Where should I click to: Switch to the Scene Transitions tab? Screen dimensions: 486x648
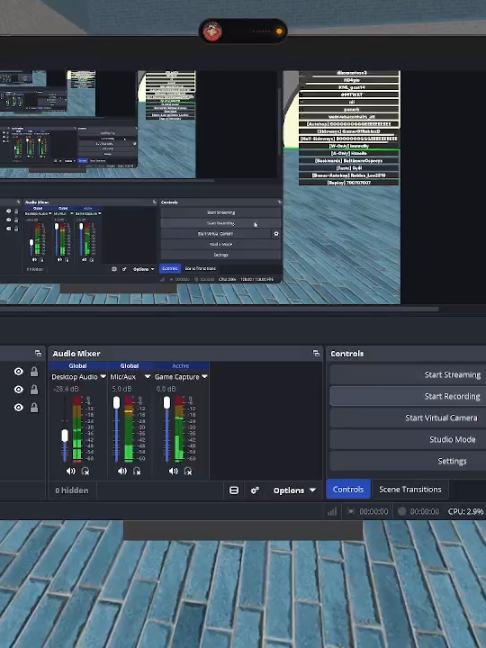(410, 489)
